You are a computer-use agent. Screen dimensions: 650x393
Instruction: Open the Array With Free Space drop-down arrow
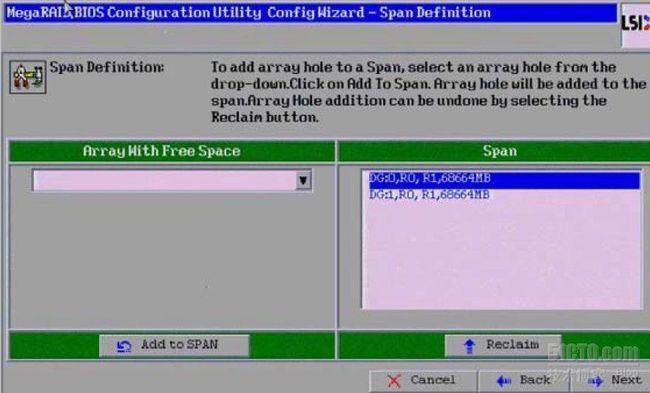coord(303,181)
